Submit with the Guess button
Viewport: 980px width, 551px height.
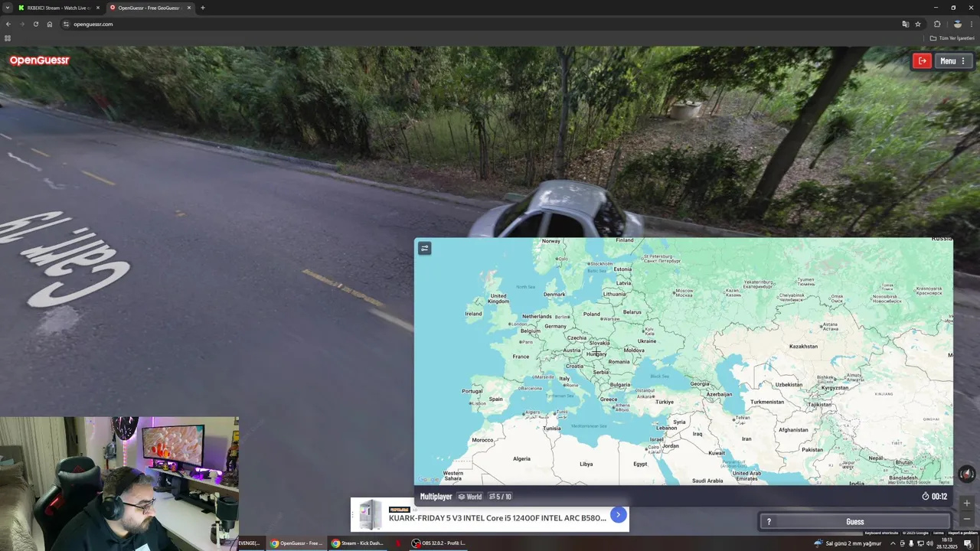click(x=855, y=522)
